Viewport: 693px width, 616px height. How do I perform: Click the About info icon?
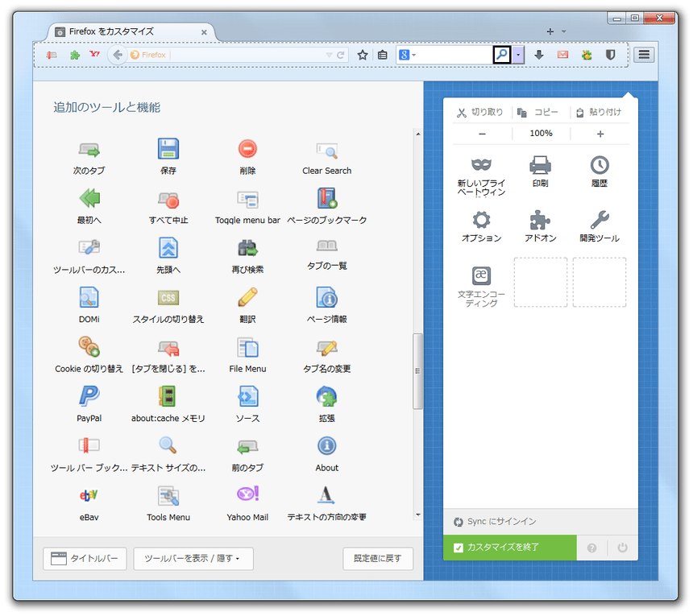(327, 445)
